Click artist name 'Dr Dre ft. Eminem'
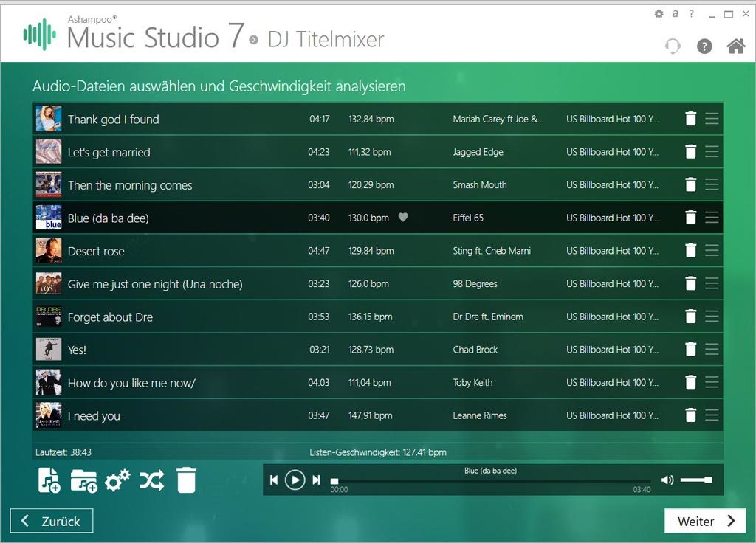The width and height of the screenshot is (756, 543). [x=487, y=317]
